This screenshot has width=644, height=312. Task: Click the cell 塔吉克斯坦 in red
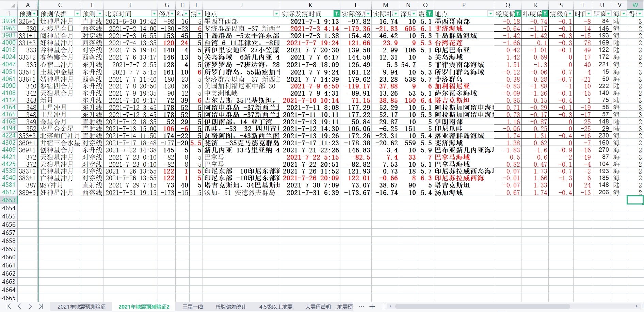pos(464,100)
